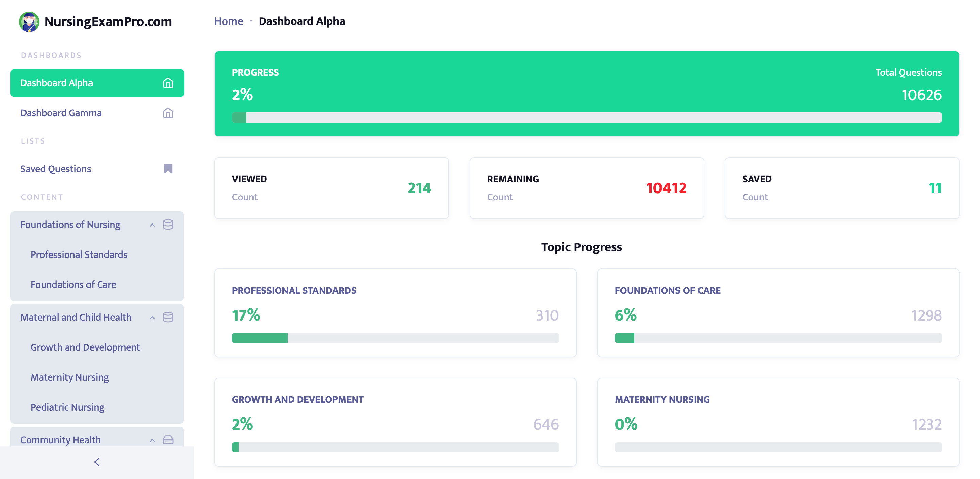The height and width of the screenshot is (479, 980).
Task: Collapse the Maternal and Child Health chevron
Action: (x=152, y=318)
